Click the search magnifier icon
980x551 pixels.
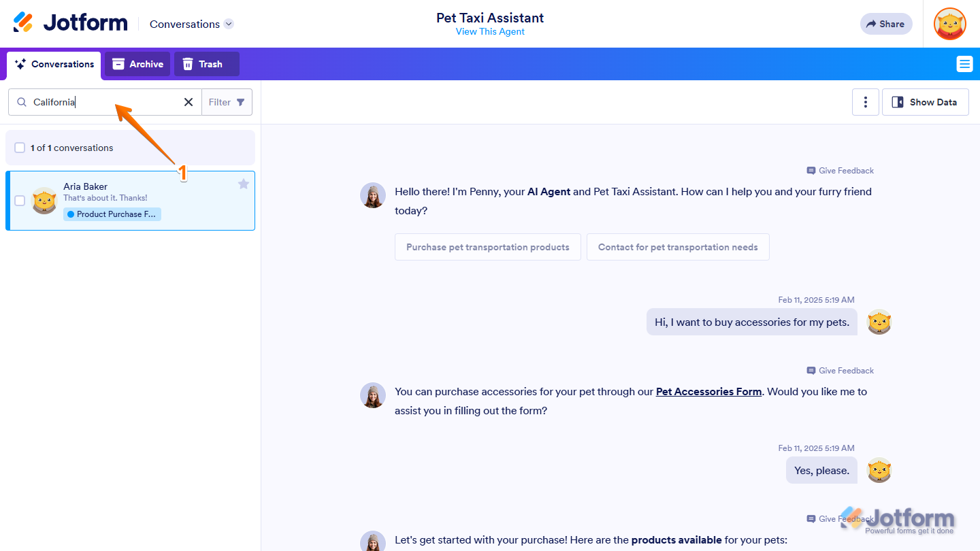[x=22, y=102]
